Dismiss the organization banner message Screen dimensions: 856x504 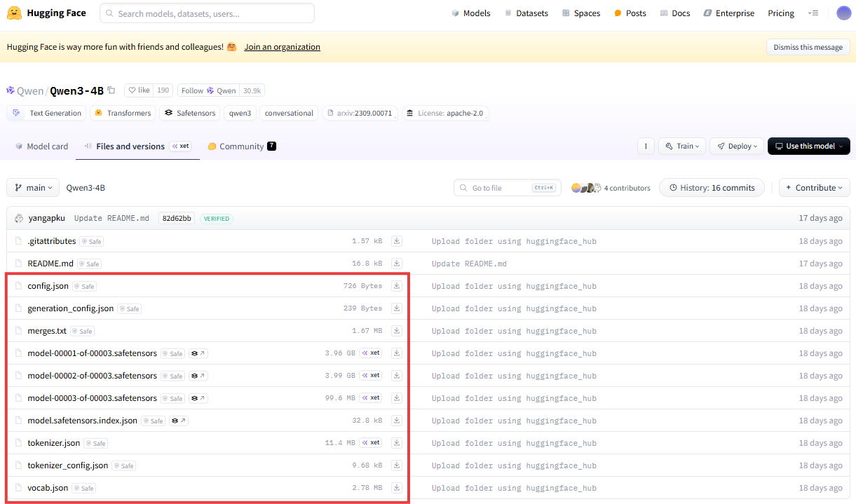pyautogui.click(x=808, y=47)
